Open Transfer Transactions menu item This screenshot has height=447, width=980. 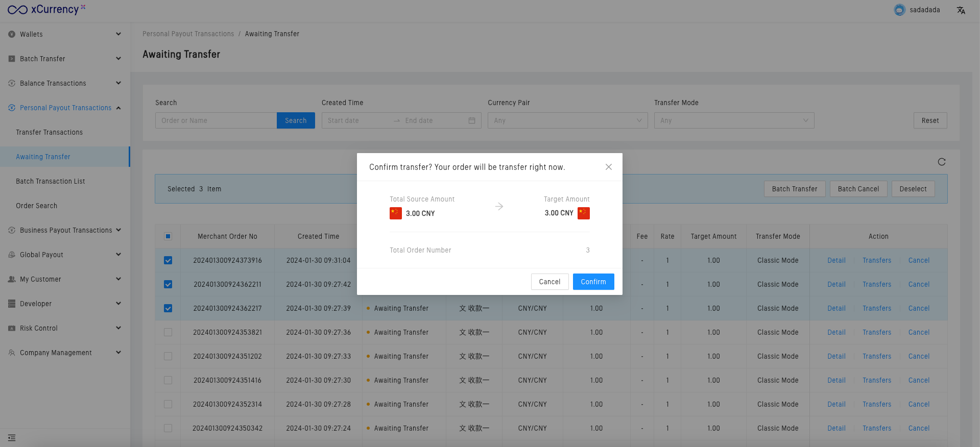pos(49,132)
